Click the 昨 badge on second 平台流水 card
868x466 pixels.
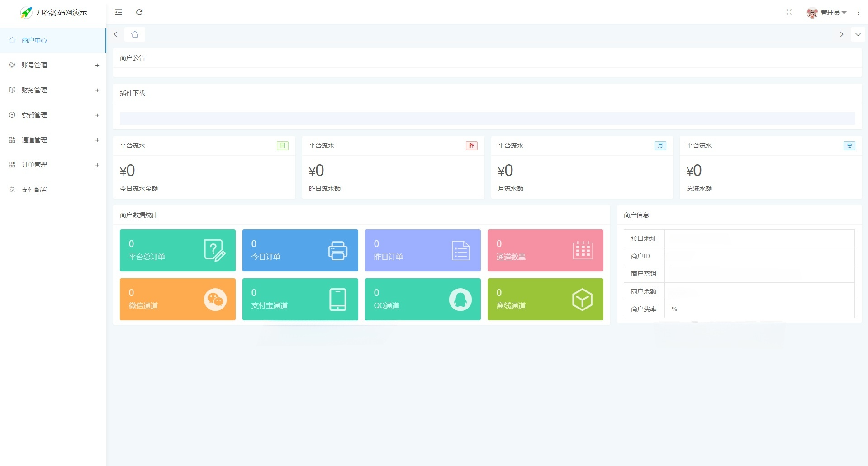point(471,145)
